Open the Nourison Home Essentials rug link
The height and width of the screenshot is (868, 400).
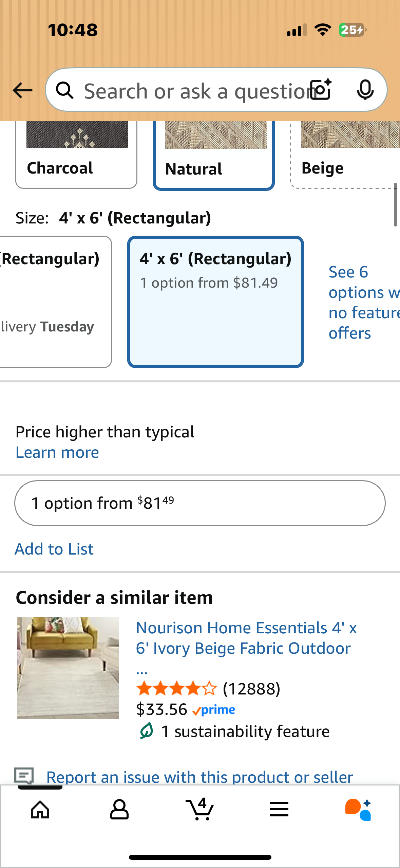coord(246,638)
